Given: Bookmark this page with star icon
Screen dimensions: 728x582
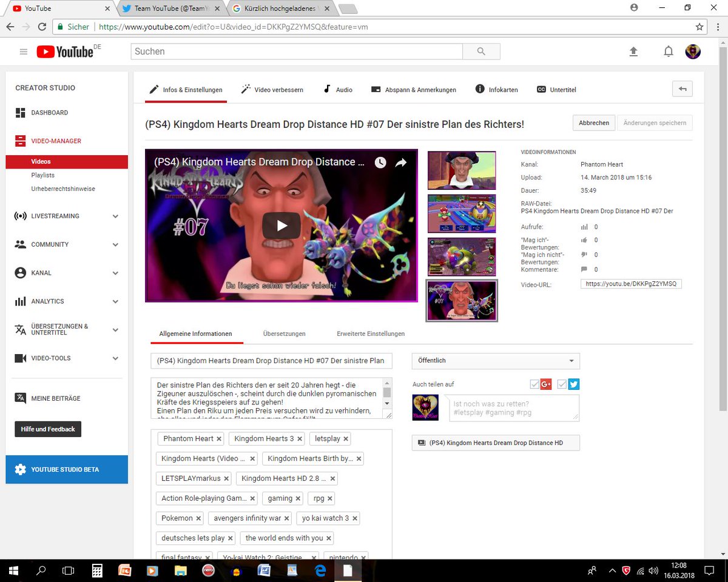Looking at the screenshot, I should pos(699,27).
